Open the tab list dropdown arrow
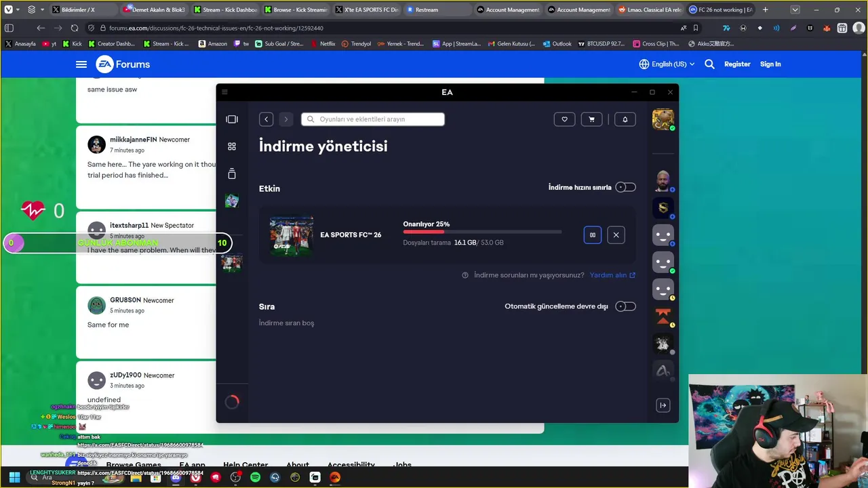868x488 pixels. [x=795, y=10]
